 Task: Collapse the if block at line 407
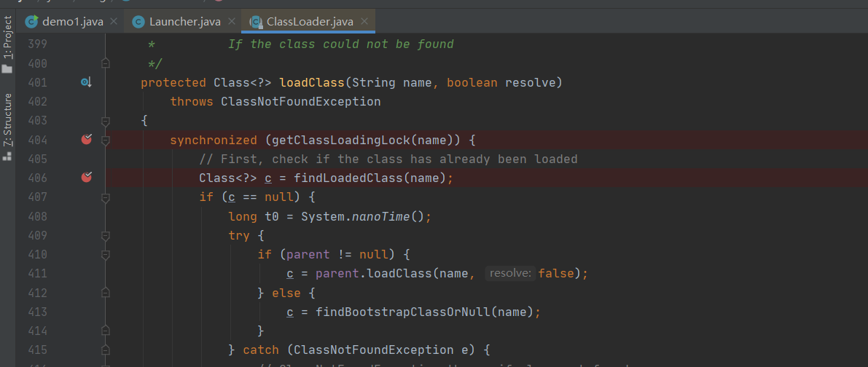(105, 197)
